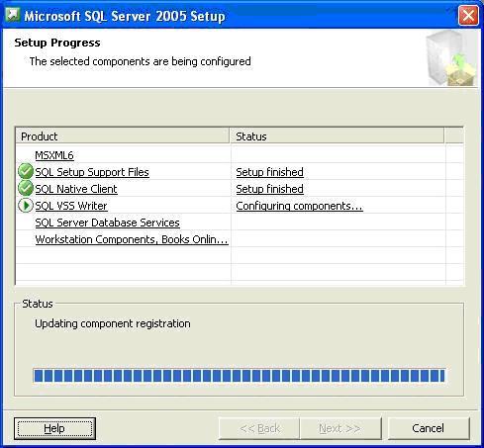Click the green checkmark beside SQL Setup Support Files
Screen dimensions: 484x448
click(26, 171)
